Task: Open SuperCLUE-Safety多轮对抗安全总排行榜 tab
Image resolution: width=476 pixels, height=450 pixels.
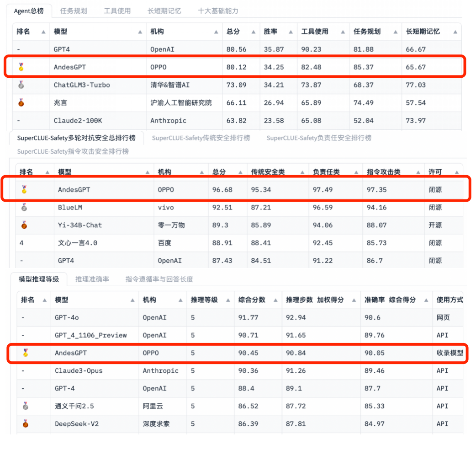Action: [76, 138]
